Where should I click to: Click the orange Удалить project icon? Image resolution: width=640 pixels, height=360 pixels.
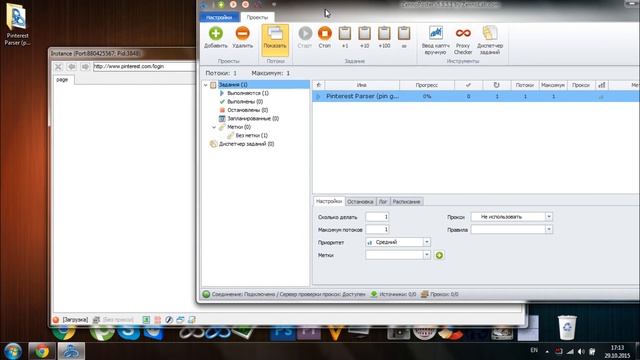[x=242, y=33]
